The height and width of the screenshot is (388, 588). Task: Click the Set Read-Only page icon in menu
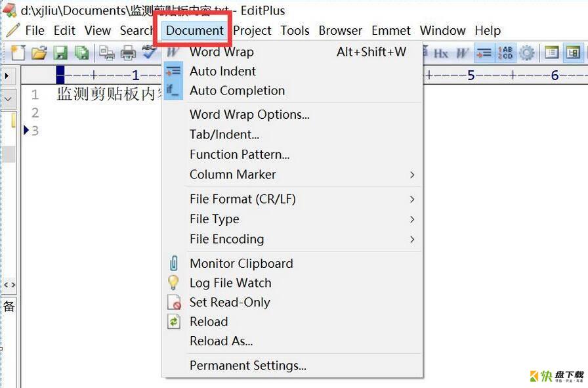[174, 302]
